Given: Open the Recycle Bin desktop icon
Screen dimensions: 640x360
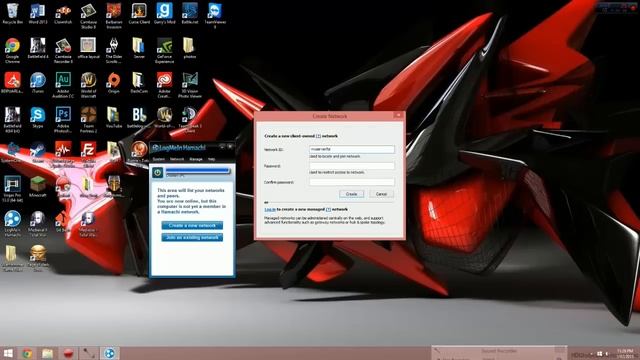Looking at the screenshot, I should click(x=12, y=13).
